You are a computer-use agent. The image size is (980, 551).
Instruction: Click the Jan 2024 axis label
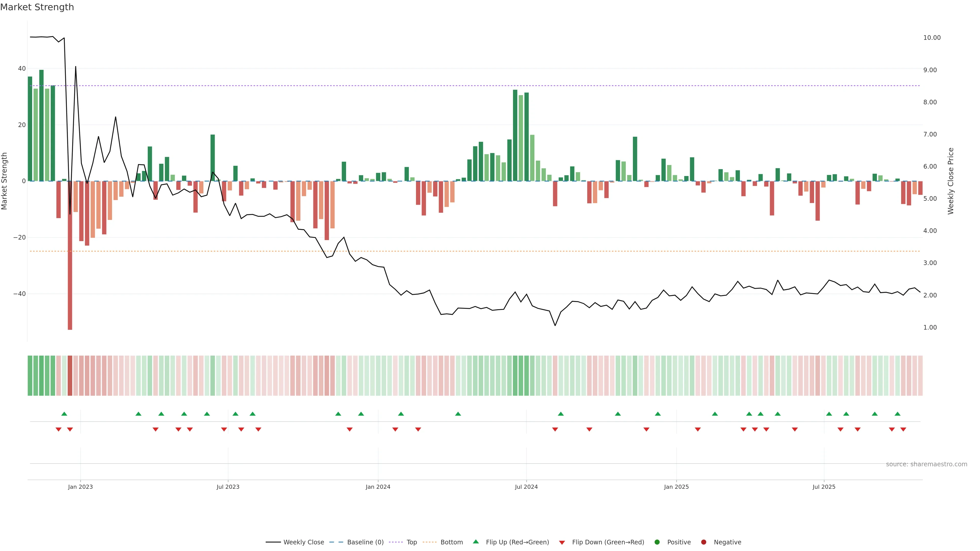point(378,487)
